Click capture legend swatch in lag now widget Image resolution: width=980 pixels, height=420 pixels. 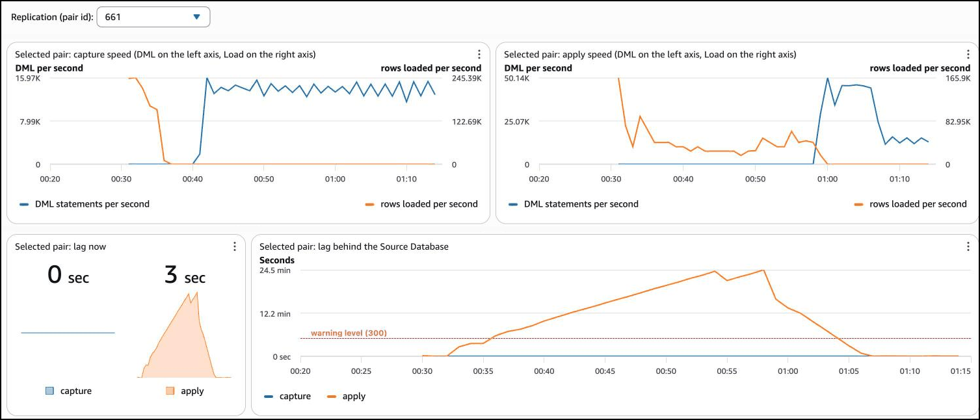[x=49, y=391]
